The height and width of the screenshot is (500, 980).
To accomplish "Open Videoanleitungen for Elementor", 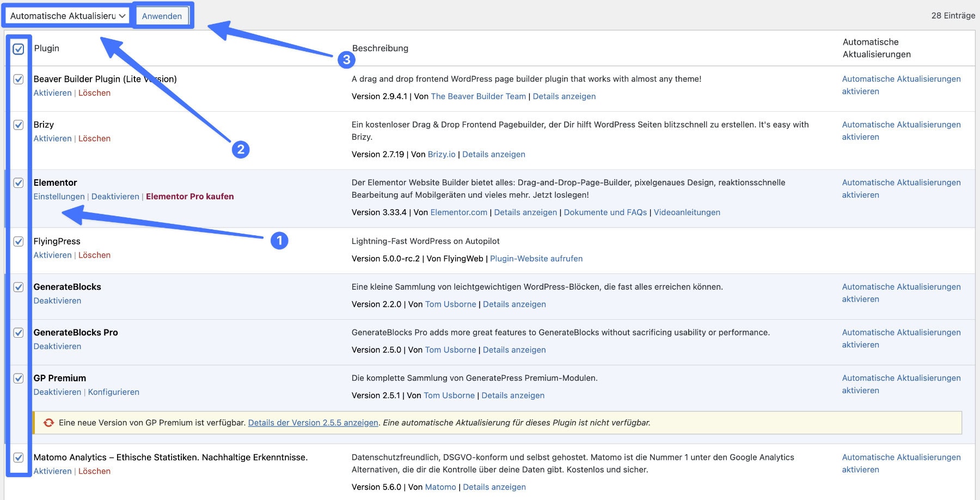I will (x=688, y=212).
